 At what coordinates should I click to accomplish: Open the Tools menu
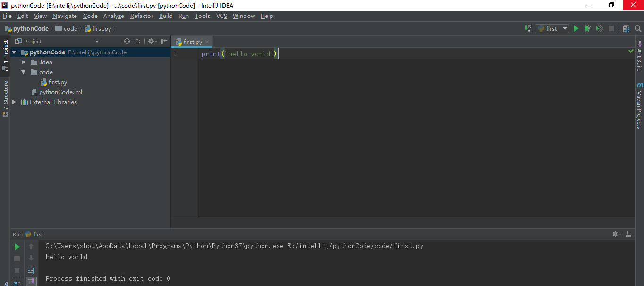click(x=202, y=16)
